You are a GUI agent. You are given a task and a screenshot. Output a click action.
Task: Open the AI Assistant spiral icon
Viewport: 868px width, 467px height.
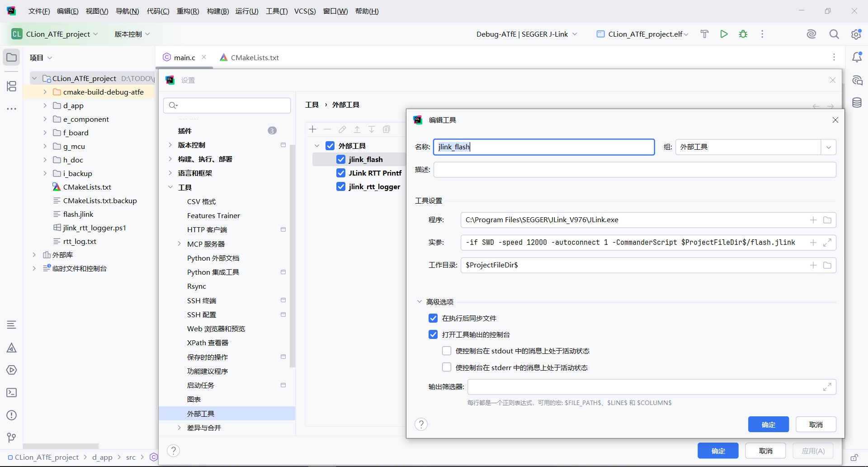(x=811, y=34)
